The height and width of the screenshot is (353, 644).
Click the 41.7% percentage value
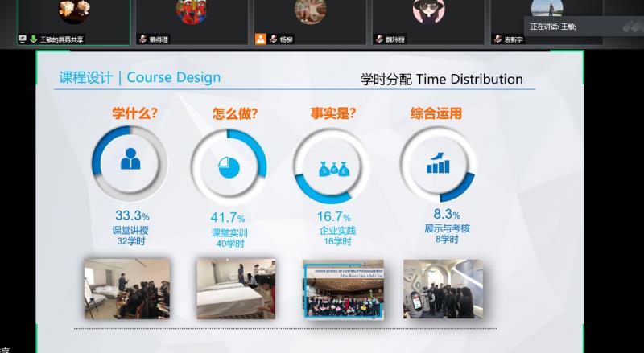[228, 218]
